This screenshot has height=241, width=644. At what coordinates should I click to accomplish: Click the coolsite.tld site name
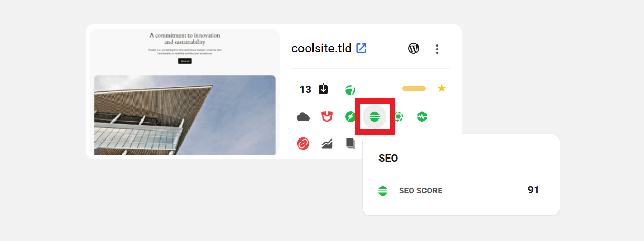[321, 49]
